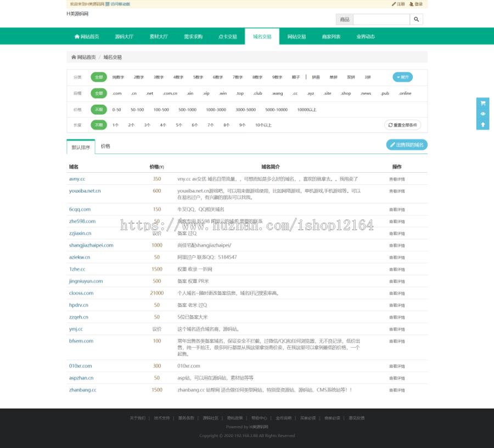Filter by .shop suffix
Screen dimensions: 494x448
346,94
